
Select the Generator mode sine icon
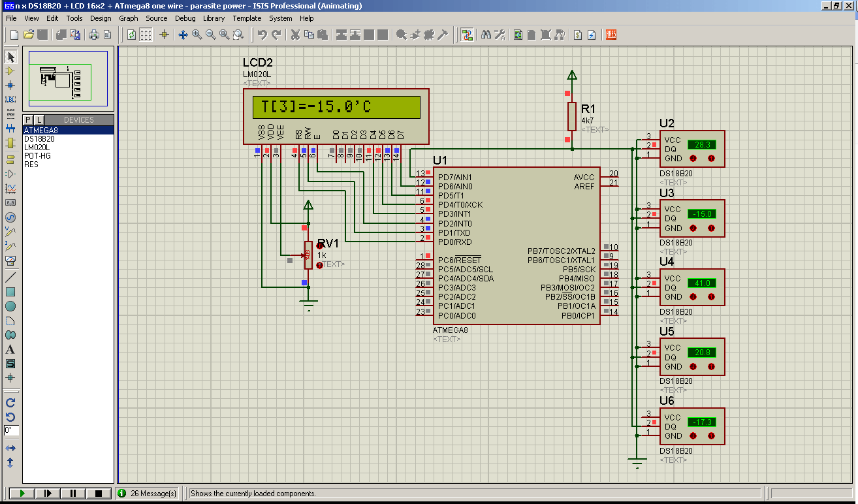point(10,217)
